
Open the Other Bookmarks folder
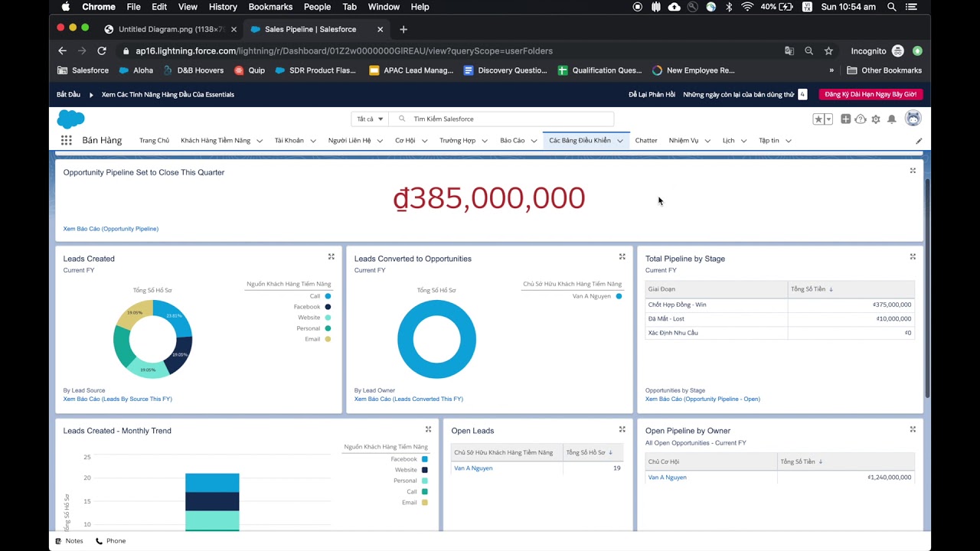884,70
